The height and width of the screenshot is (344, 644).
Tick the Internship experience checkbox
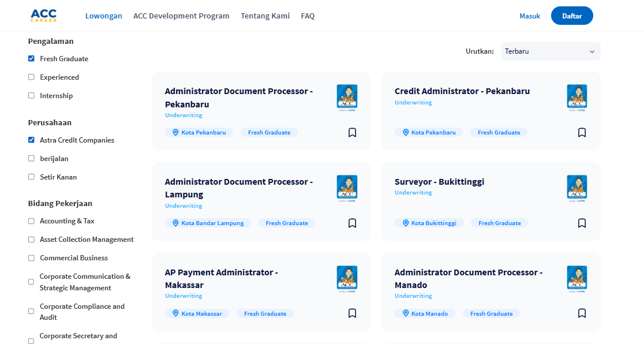(x=31, y=96)
